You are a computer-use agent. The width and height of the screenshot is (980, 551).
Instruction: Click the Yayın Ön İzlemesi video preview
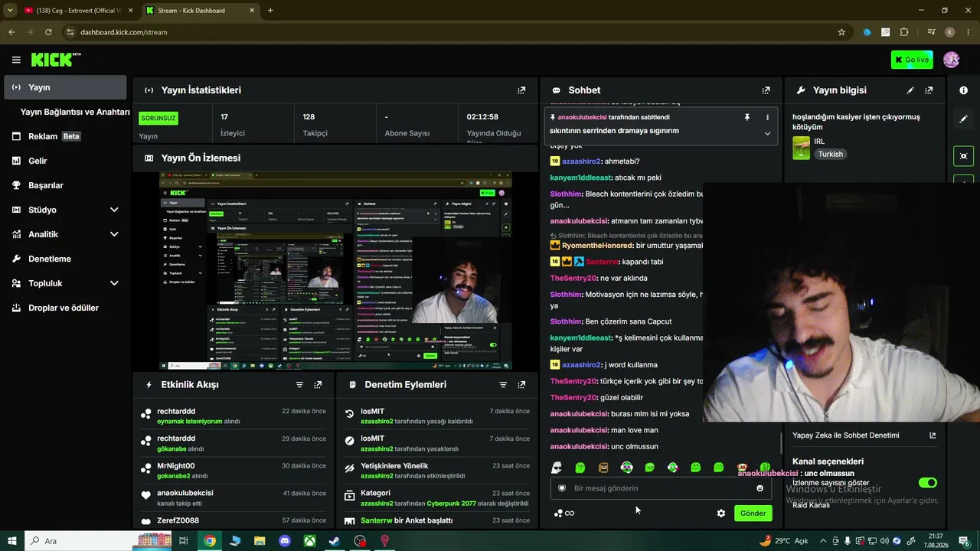coord(335,271)
